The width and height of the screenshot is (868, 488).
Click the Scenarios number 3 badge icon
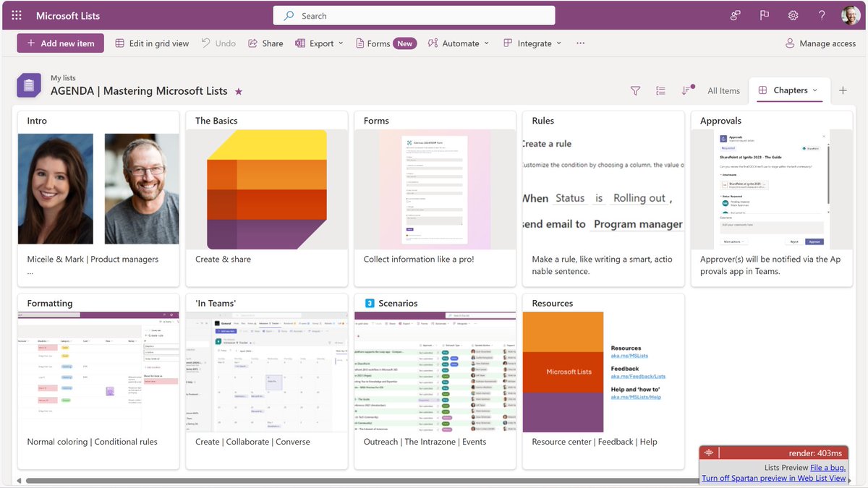[370, 304]
